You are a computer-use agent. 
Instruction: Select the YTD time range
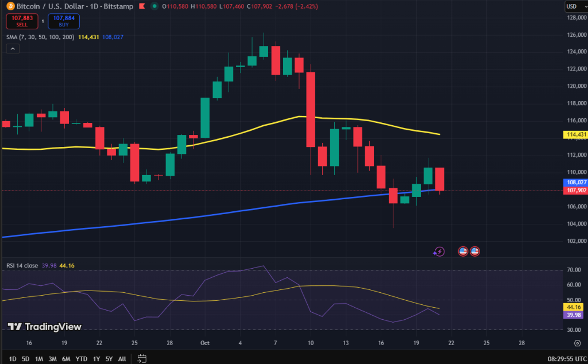coord(82,359)
